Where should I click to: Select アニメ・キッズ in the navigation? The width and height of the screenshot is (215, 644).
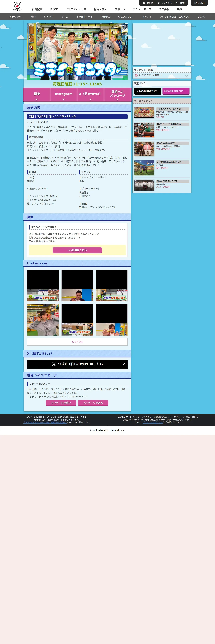(x=142, y=9)
